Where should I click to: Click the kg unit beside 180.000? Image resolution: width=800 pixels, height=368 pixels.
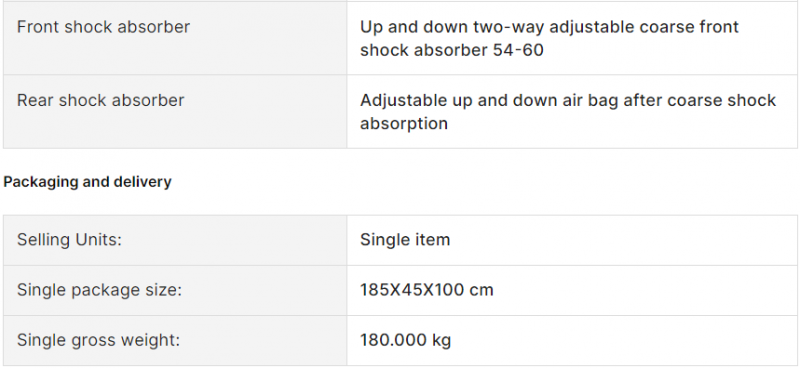(x=442, y=341)
